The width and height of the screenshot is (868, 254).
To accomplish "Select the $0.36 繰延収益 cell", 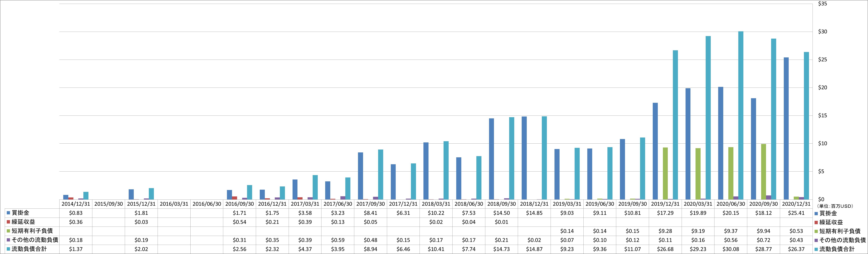I will [76, 222].
